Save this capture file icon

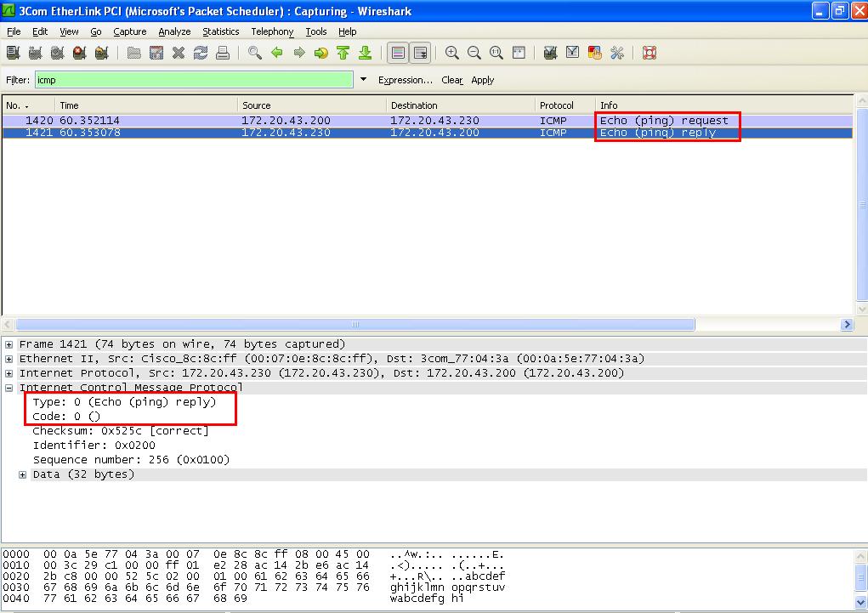[x=156, y=53]
